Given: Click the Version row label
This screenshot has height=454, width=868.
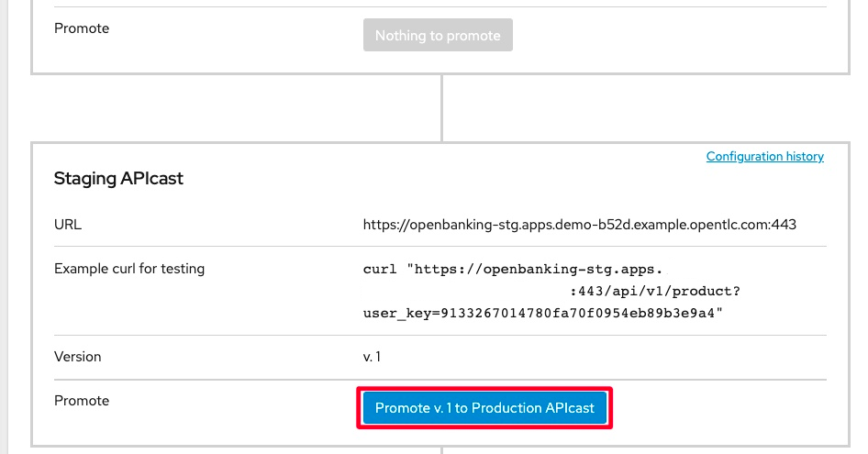Looking at the screenshot, I should 78,357.
